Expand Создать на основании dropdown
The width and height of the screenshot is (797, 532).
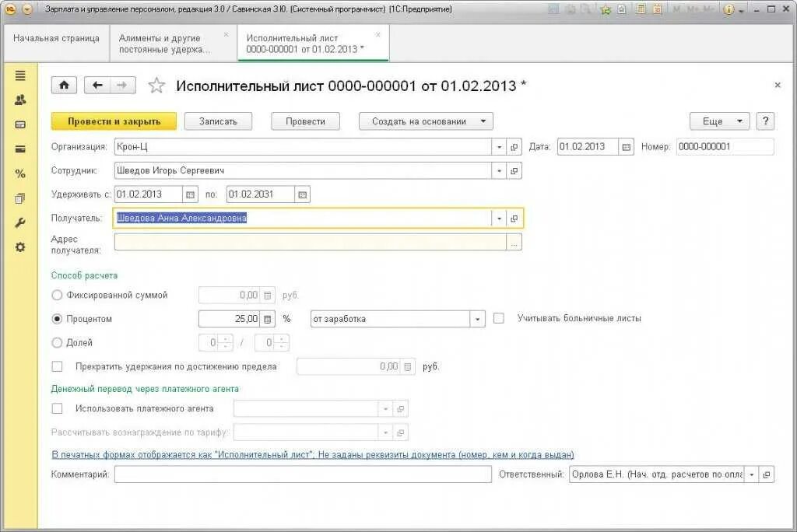(x=426, y=121)
